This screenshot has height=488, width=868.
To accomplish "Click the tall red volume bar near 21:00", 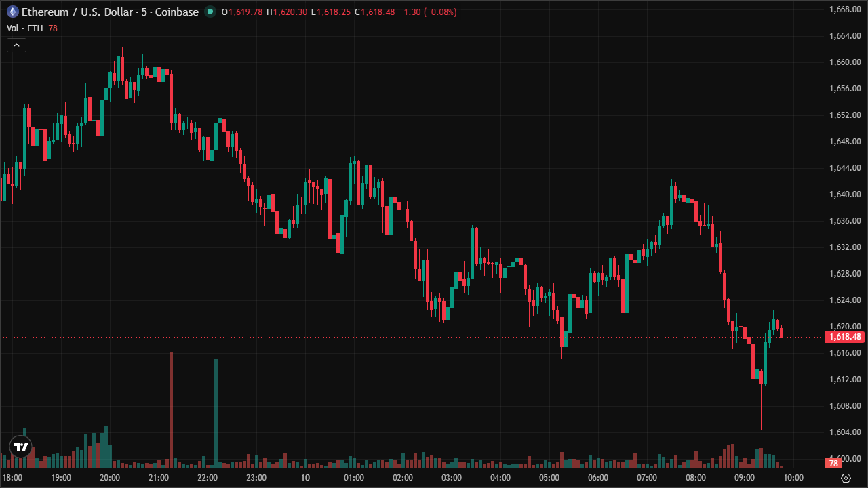I will 171,410.
